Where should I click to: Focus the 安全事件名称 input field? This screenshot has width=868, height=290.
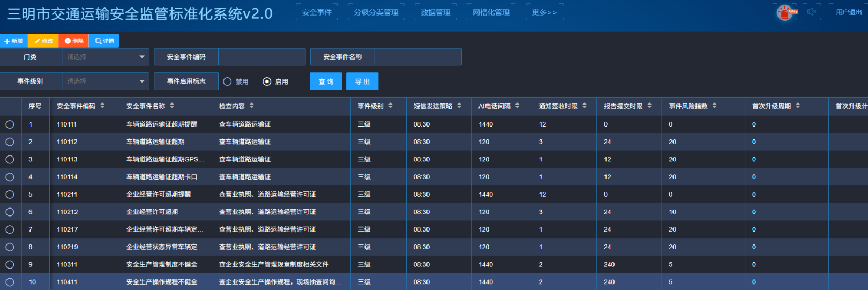(417, 57)
